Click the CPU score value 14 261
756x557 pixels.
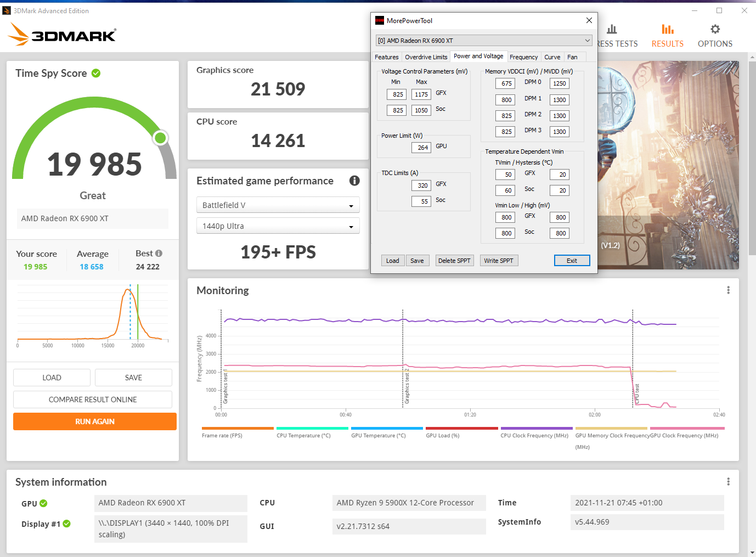(x=278, y=140)
